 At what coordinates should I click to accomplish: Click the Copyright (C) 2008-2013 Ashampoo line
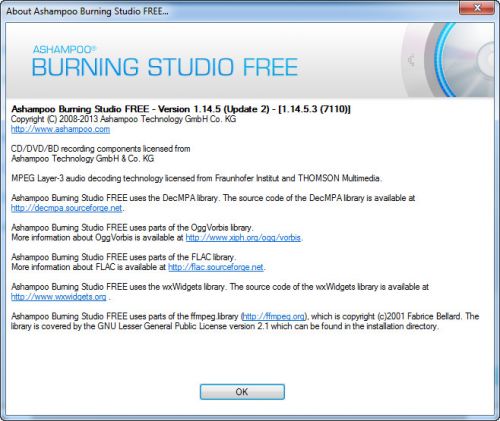123,119
